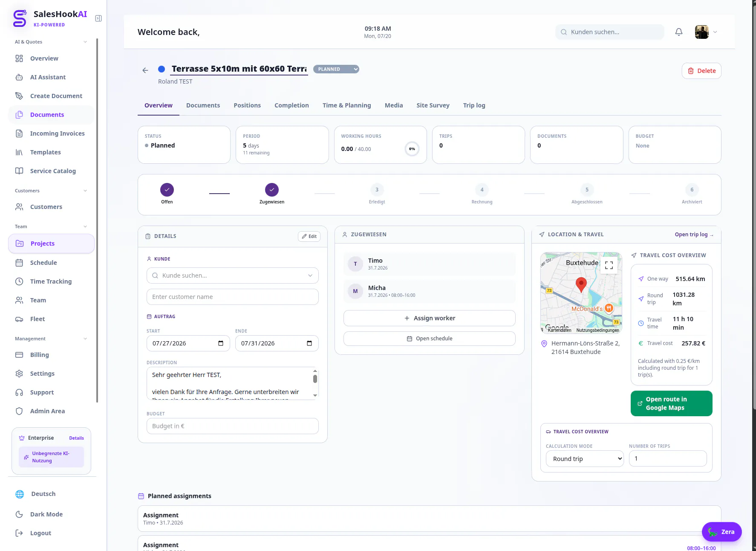Collapse the sidebar with the panel icon
The height and width of the screenshot is (551, 756).
pos(98,18)
